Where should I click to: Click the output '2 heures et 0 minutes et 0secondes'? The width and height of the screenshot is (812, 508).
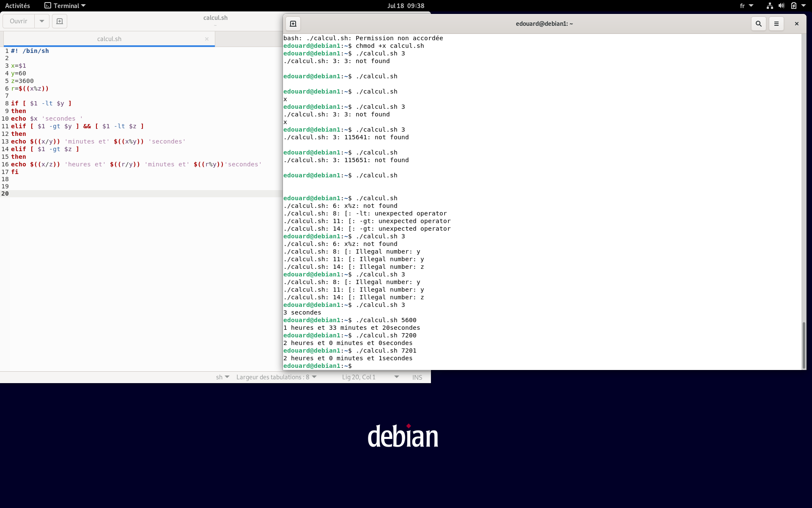[348, 343]
